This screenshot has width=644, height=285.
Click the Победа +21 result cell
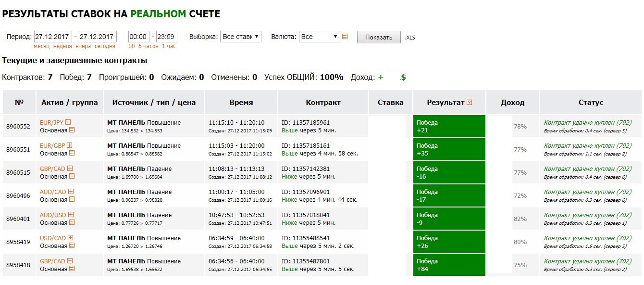(x=449, y=127)
